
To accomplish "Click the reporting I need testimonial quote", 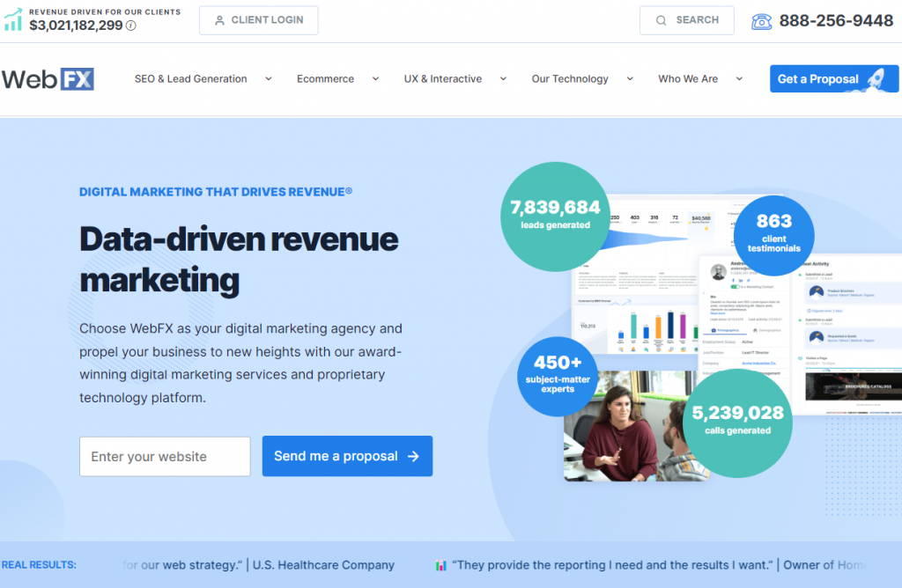I will 613,565.
